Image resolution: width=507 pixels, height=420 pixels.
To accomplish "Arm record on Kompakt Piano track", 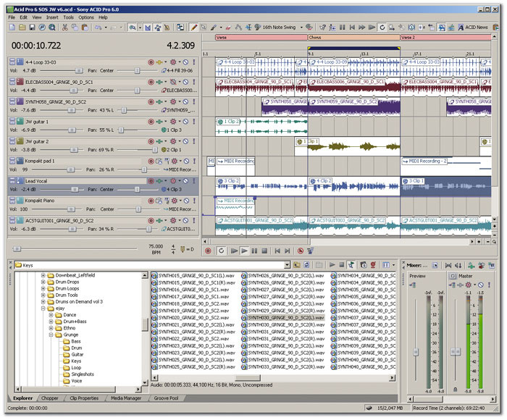I will point(151,201).
